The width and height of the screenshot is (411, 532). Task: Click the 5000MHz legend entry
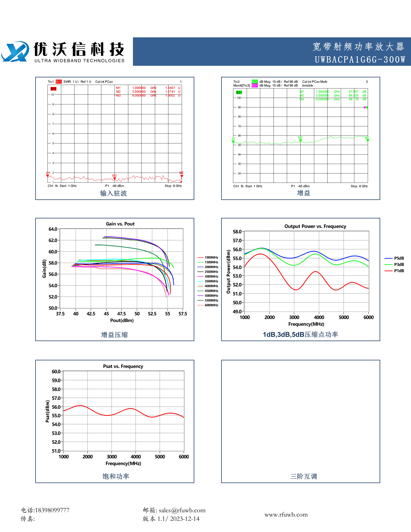tap(211, 296)
